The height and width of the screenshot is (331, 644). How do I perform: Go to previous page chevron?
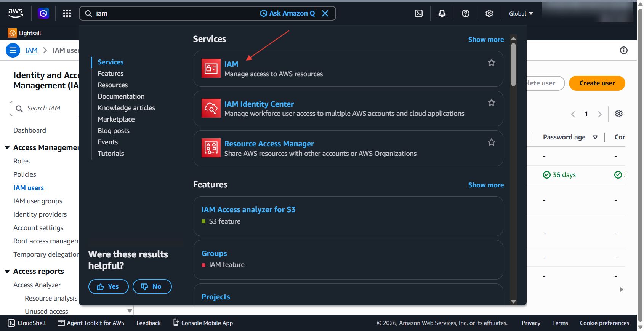(x=573, y=114)
